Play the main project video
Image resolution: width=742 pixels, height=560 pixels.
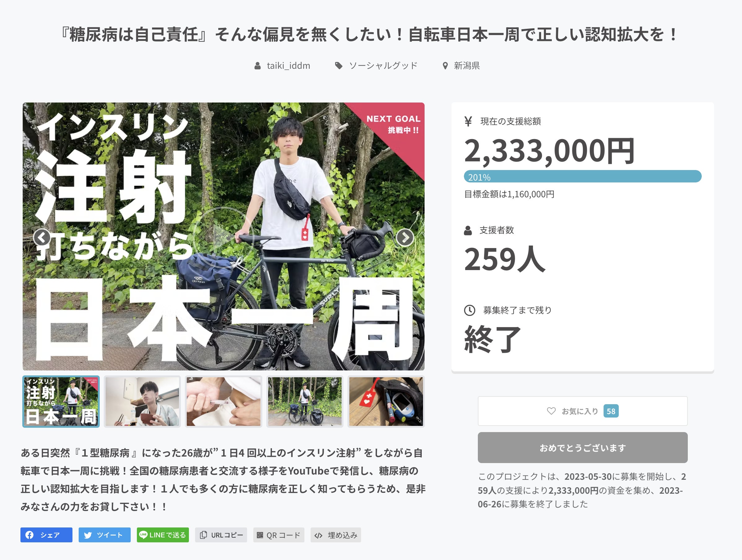pos(223,237)
